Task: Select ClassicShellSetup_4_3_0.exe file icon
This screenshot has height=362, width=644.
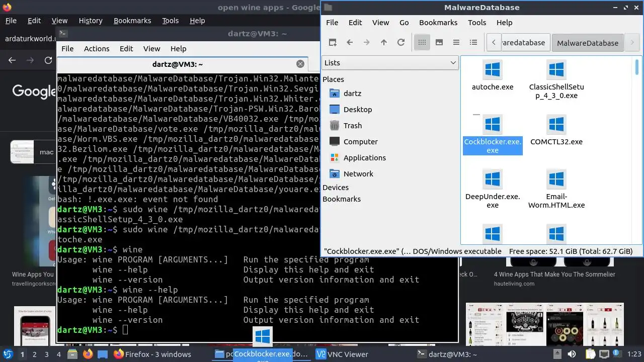Action: coord(556,69)
